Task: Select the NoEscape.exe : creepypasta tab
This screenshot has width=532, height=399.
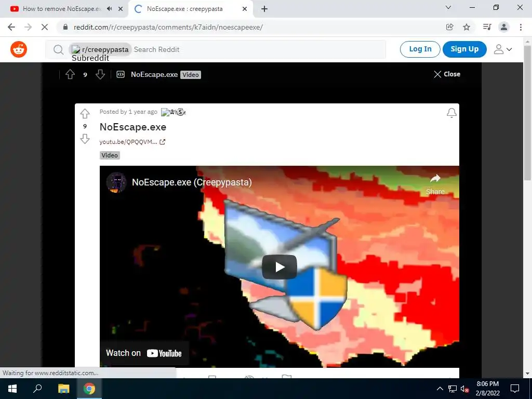Action: 185,9
